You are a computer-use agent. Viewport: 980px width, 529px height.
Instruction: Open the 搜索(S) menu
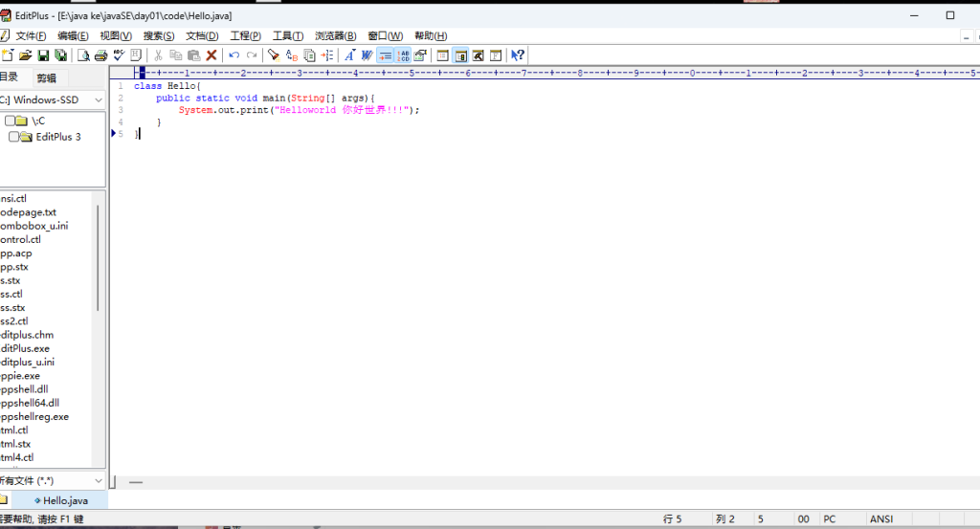tap(159, 35)
